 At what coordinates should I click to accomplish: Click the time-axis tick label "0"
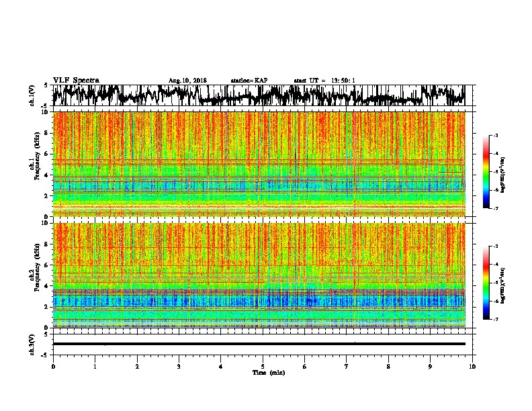click(53, 367)
